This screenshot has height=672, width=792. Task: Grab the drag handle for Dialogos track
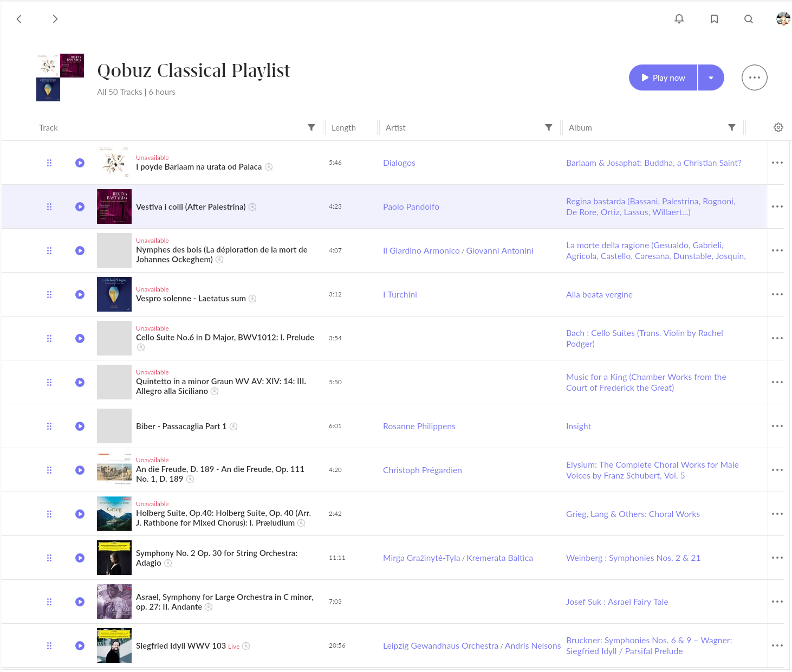click(49, 163)
